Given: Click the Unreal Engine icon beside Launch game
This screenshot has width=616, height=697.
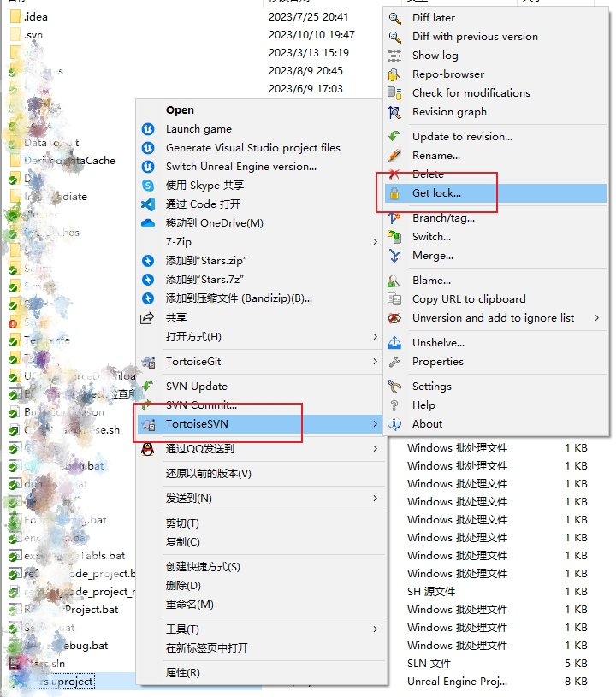Looking at the screenshot, I should tap(147, 129).
